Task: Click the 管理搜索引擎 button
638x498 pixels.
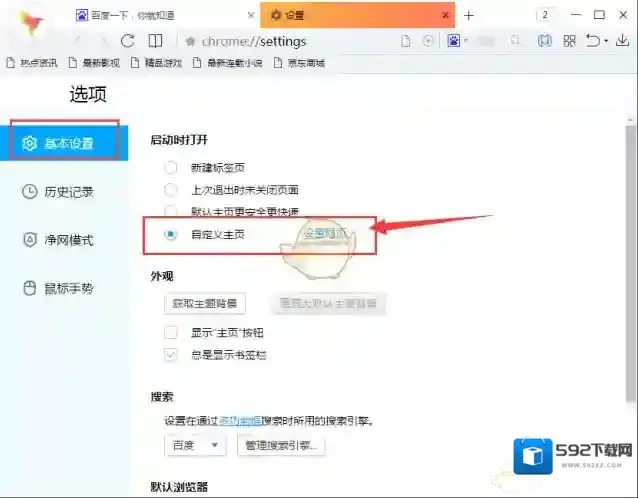Action: click(x=280, y=445)
